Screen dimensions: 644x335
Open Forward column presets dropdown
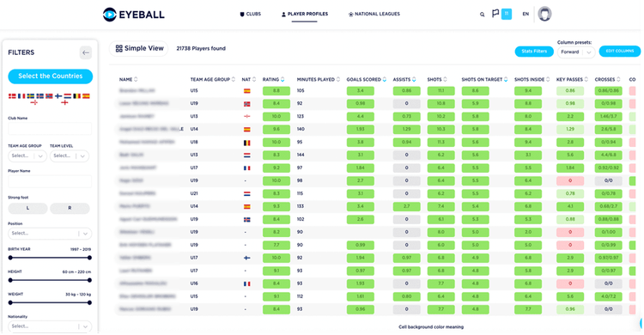coord(576,52)
